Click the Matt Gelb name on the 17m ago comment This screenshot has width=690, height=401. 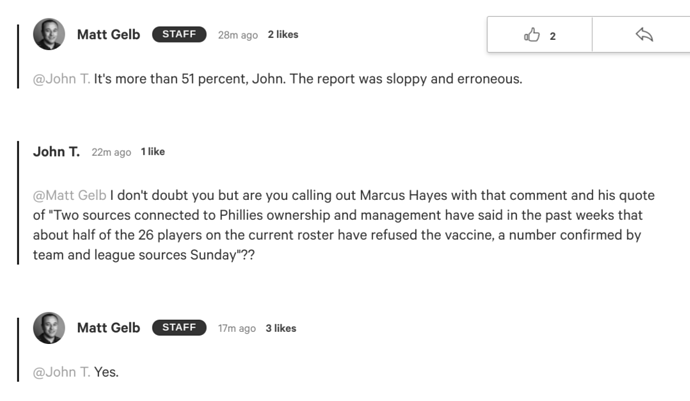[108, 328]
